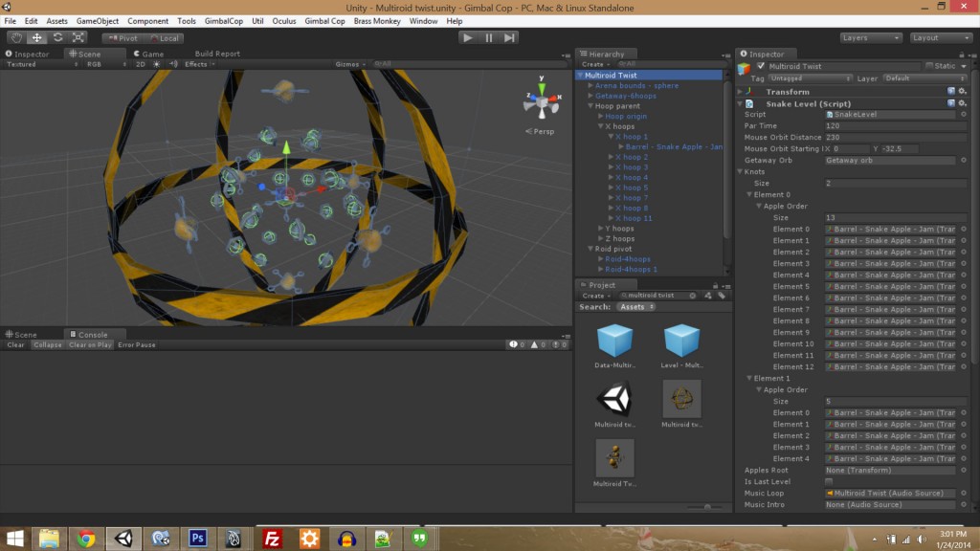
Task: Toggle Local handle rotation mode
Action: 164,38
